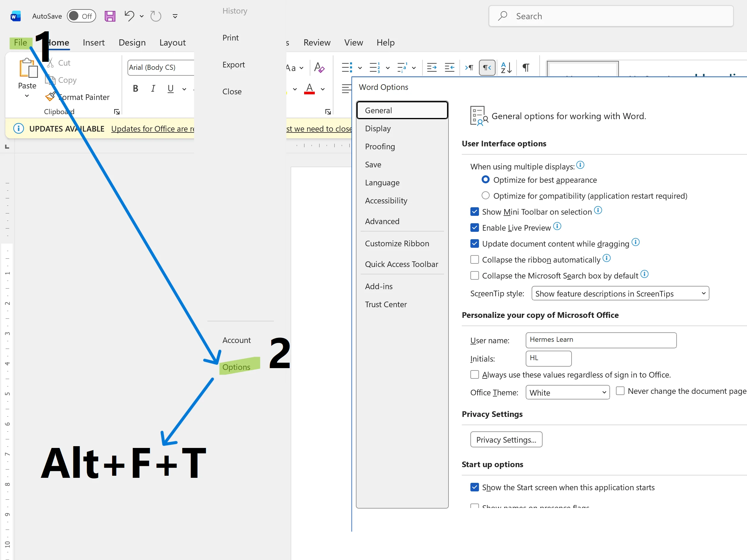Set right-to-left text direction
747x560 pixels.
tap(487, 67)
